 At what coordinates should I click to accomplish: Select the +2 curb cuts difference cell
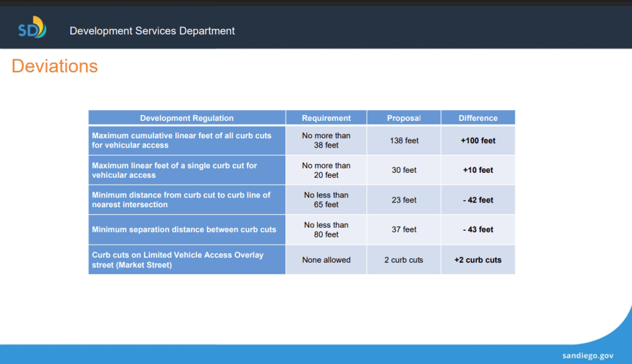tap(478, 260)
